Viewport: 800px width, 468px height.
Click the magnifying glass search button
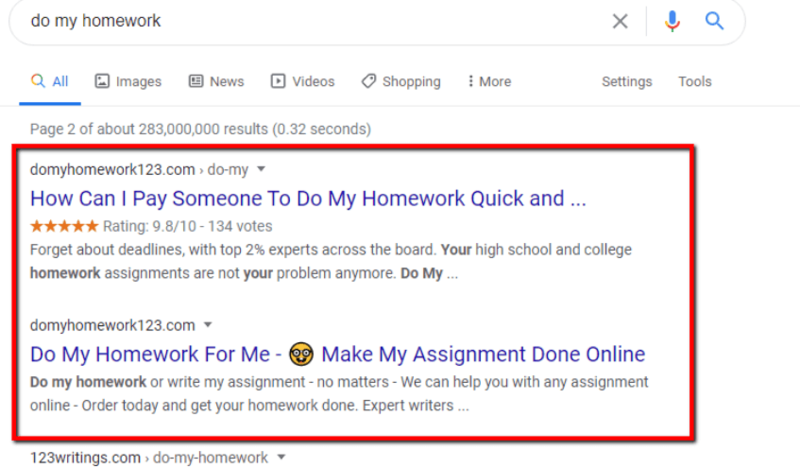pos(714,21)
